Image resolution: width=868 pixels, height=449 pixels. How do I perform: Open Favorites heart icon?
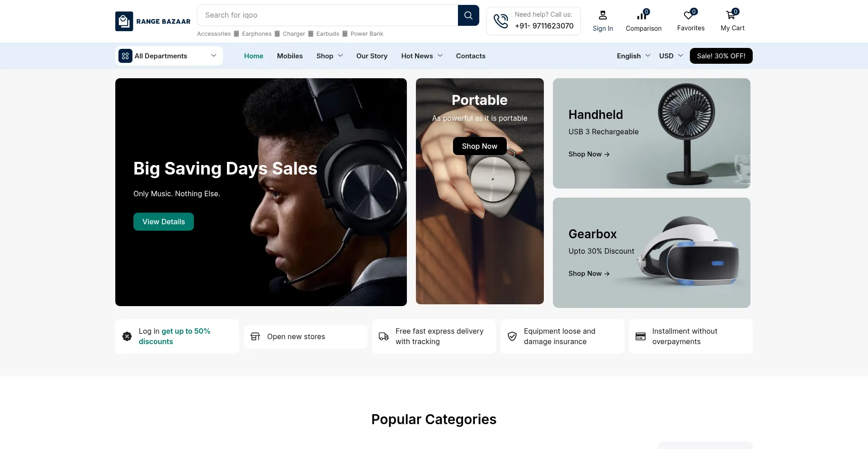pos(689,15)
